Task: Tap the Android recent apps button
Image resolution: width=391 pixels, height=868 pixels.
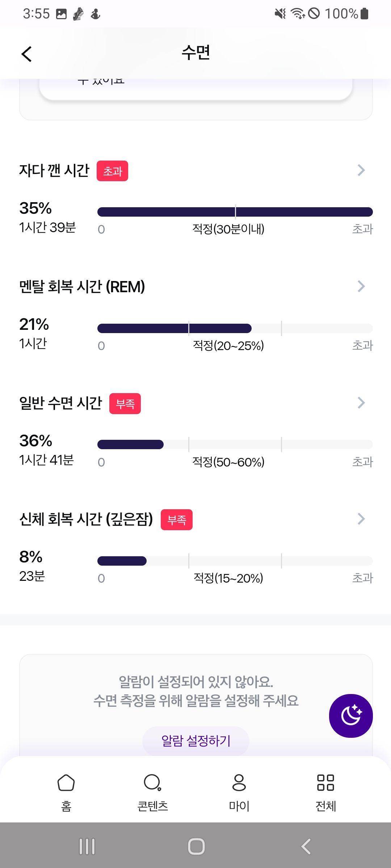Action: tap(87, 846)
